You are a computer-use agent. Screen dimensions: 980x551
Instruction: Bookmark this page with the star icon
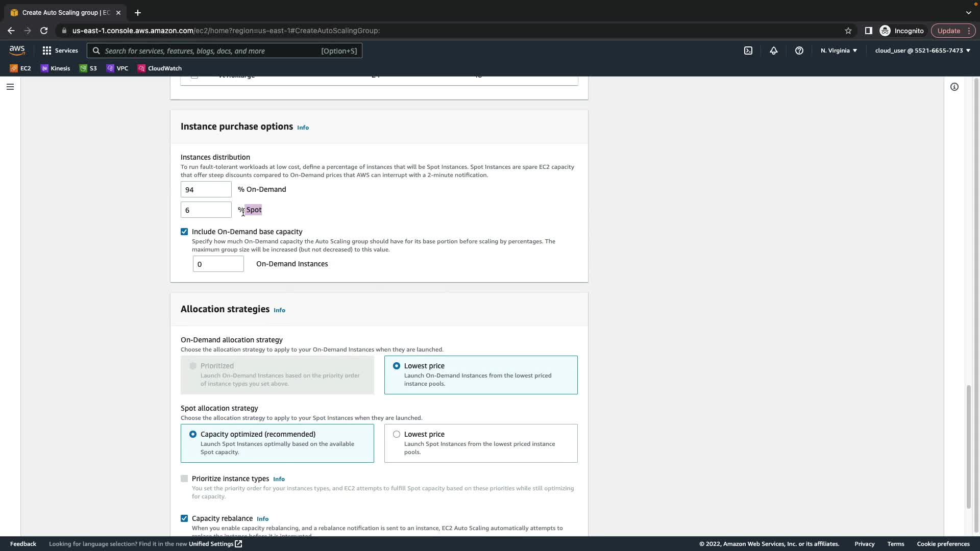(x=848, y=31)
